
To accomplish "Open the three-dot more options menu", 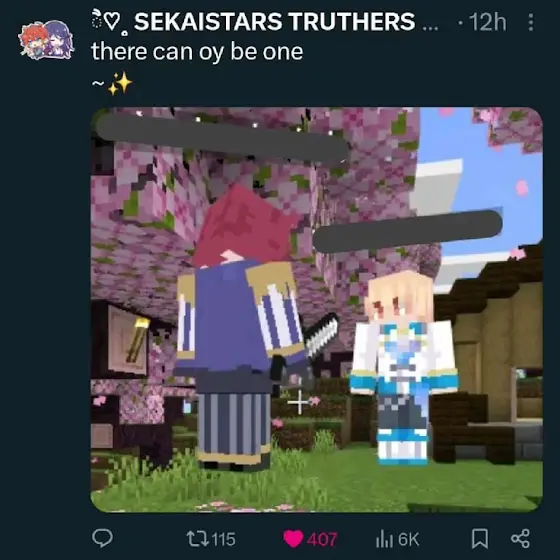I will pos(531,22).
